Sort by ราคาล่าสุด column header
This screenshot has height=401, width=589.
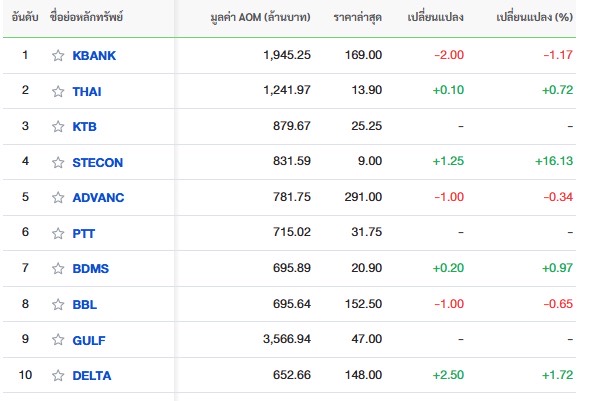[358, 17]
